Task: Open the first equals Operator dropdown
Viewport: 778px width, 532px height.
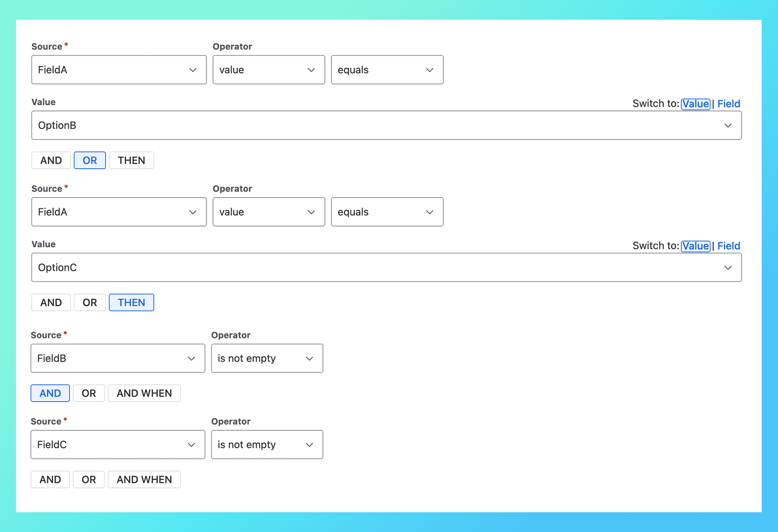Action: point(387,70)
